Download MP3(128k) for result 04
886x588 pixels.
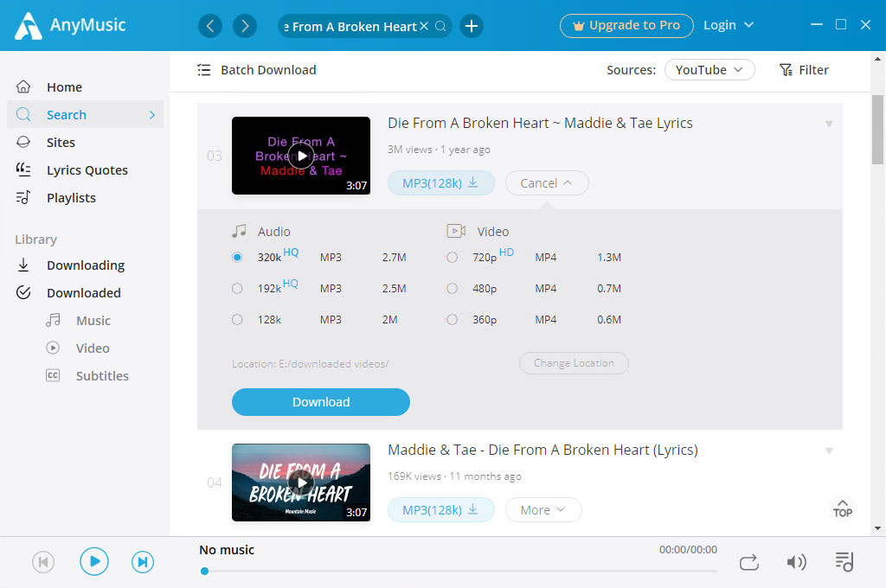point(440,510)
